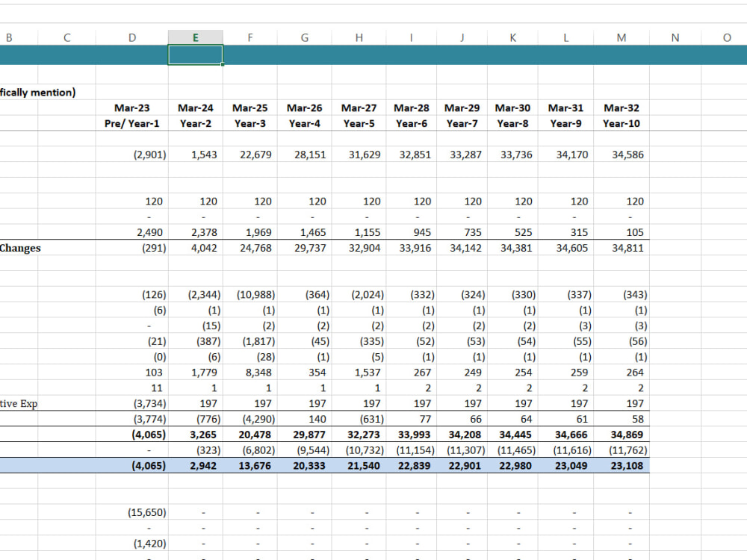Click the Mar-30 header cell
The height and width of the screenshot is (560, 747).
point(512,108)
